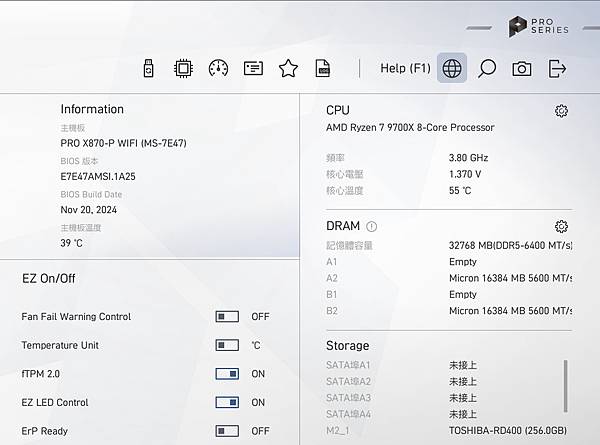
Task: Open the magnifier search icon
Action: [x=487, y=68]
